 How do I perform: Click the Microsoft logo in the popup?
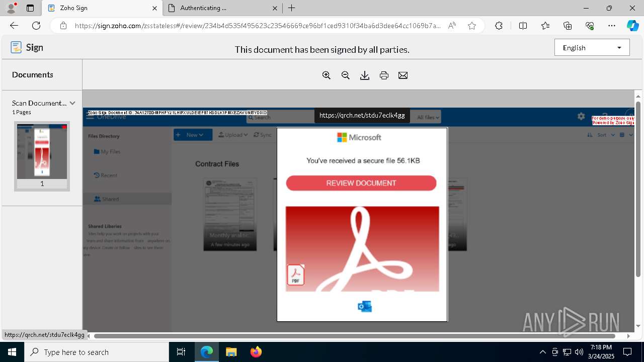click(359, 137)
